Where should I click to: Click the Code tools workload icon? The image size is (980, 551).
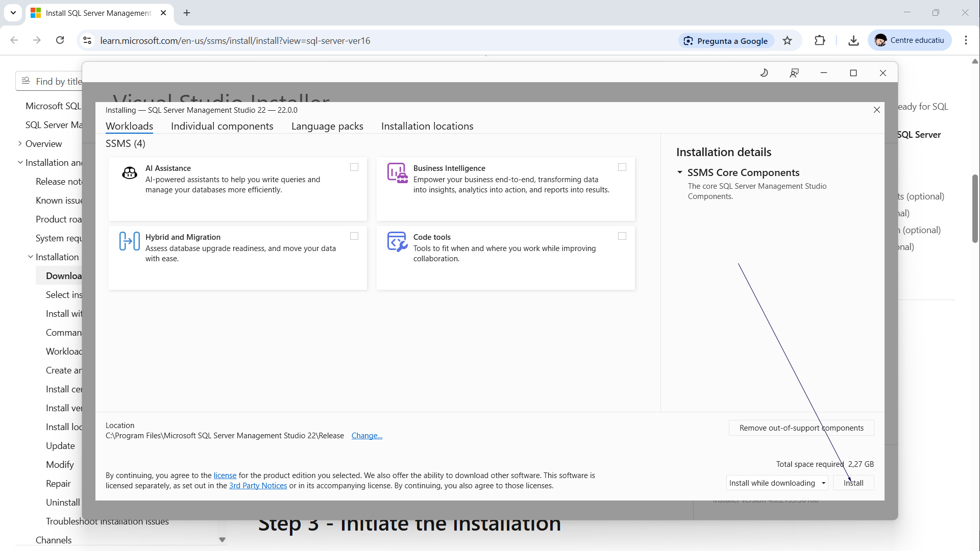point(397,242)
